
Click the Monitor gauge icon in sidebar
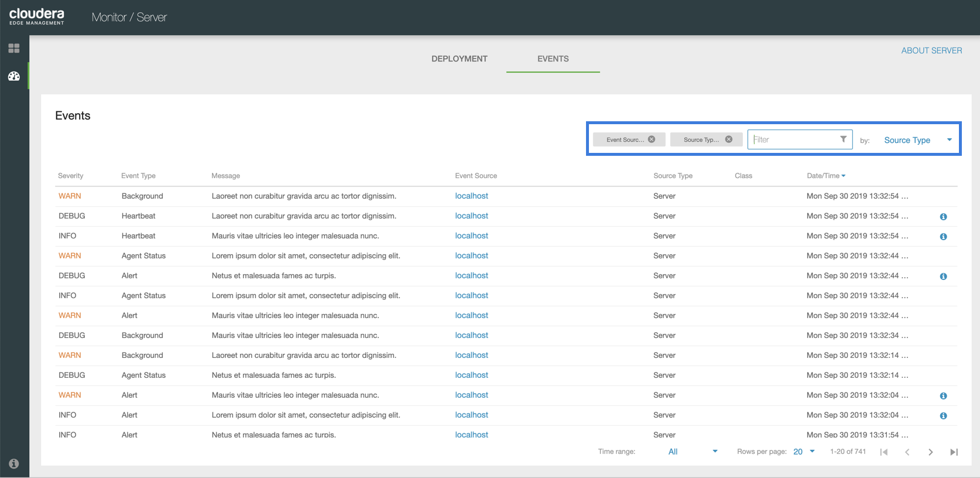(14, 76)
